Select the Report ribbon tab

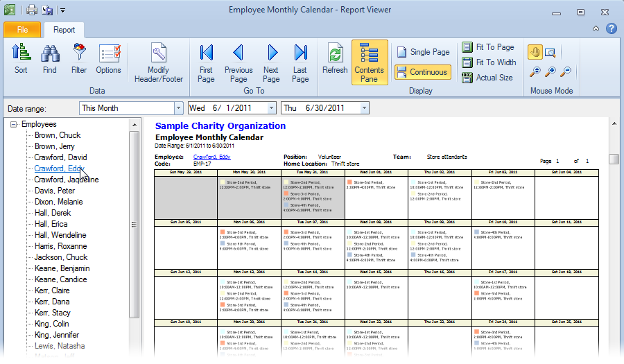[x=64, y=30]
